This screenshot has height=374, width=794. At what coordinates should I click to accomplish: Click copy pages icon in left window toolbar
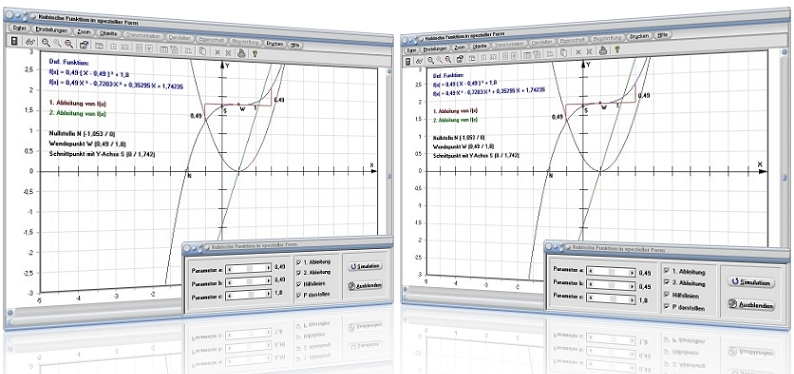[x=202, y=51]
